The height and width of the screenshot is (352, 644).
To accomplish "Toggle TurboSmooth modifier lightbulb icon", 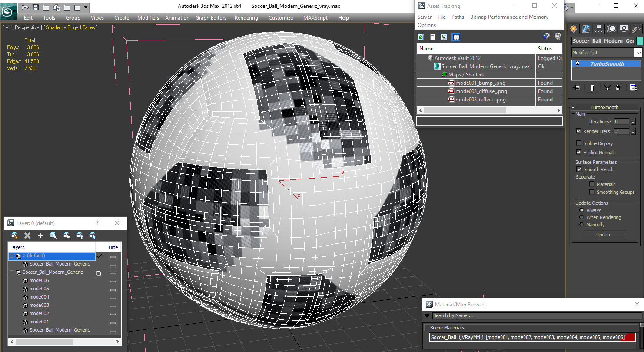I will pyautogui.click(x=577, y=64).
